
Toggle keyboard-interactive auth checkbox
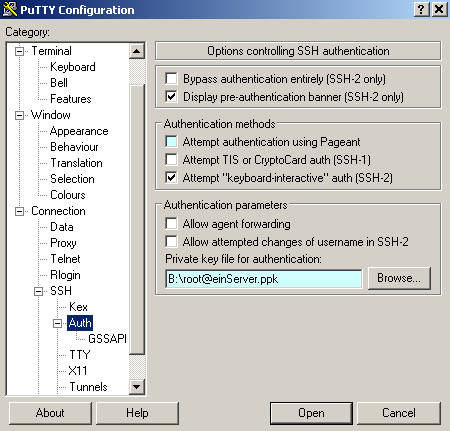click(171, 178)
